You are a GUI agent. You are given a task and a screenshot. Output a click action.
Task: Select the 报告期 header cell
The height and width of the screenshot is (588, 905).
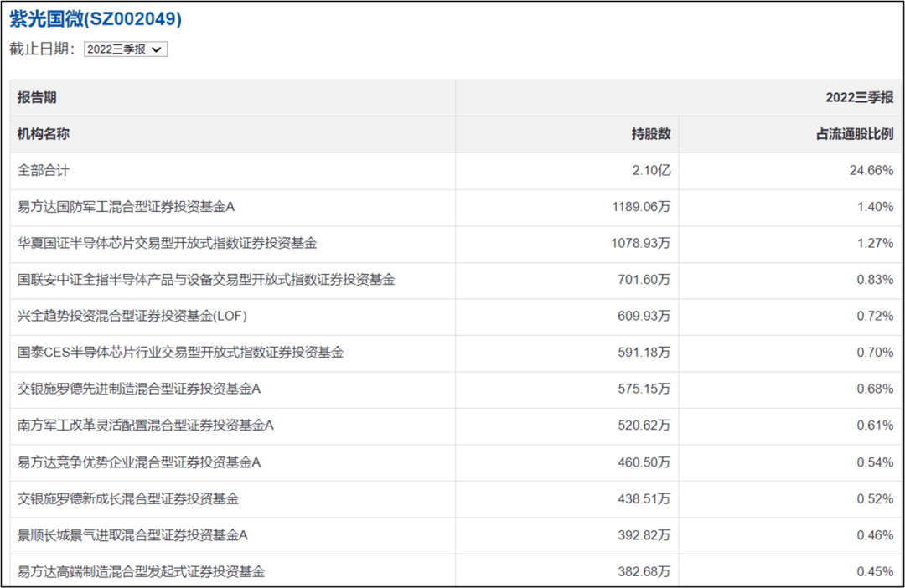pyautogui.click(x=38, y=98)
